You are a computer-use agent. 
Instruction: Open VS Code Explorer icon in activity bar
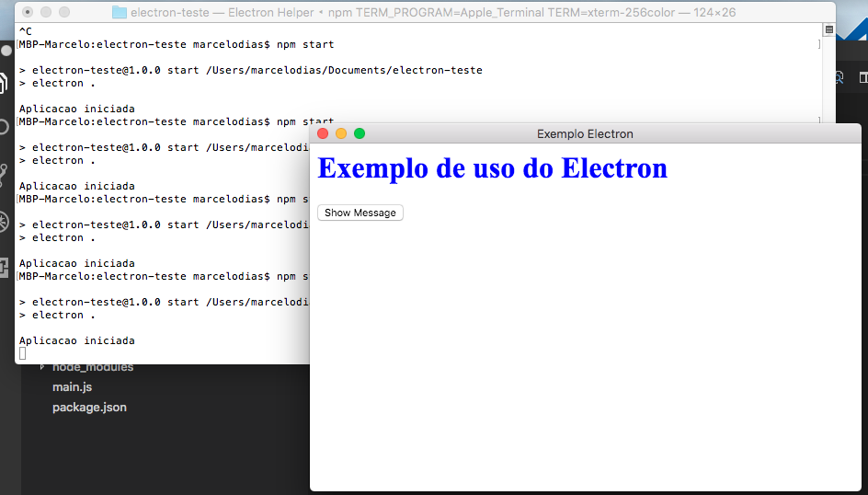4,83
